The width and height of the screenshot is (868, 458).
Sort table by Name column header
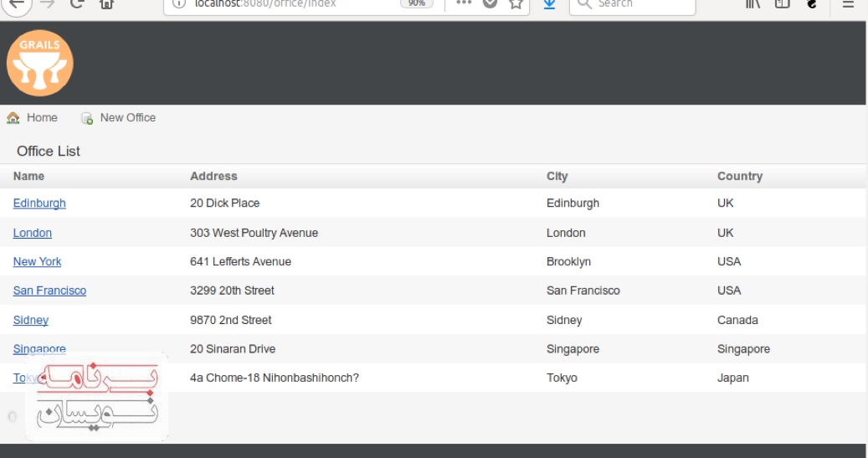point(29,177)
